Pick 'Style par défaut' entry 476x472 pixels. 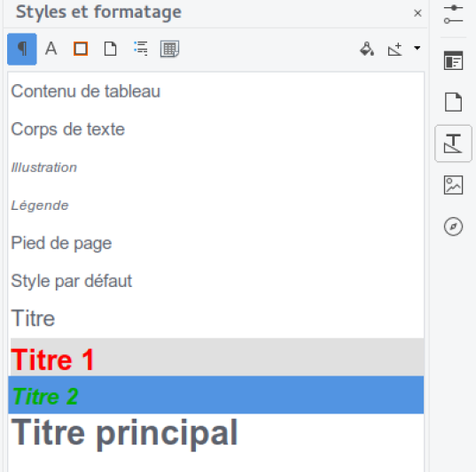215,281
